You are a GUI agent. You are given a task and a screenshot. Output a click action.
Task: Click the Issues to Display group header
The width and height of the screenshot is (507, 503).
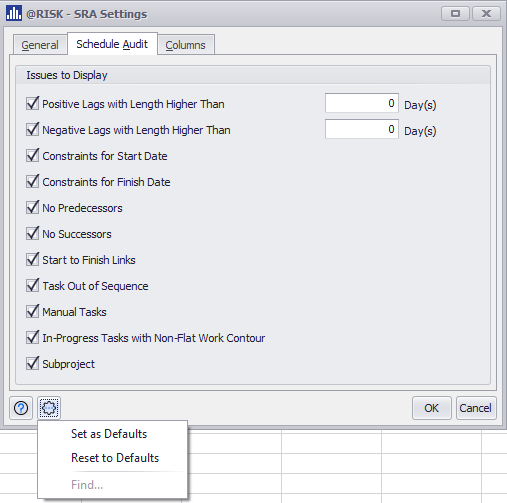67,75
